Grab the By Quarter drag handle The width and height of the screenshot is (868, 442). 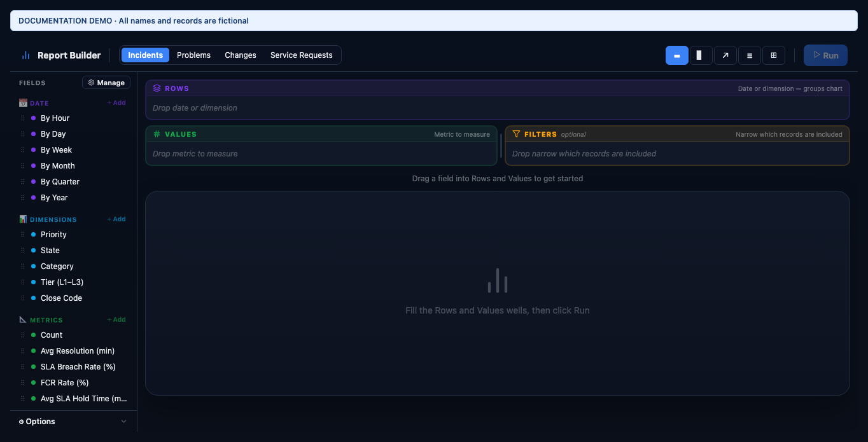23,182
